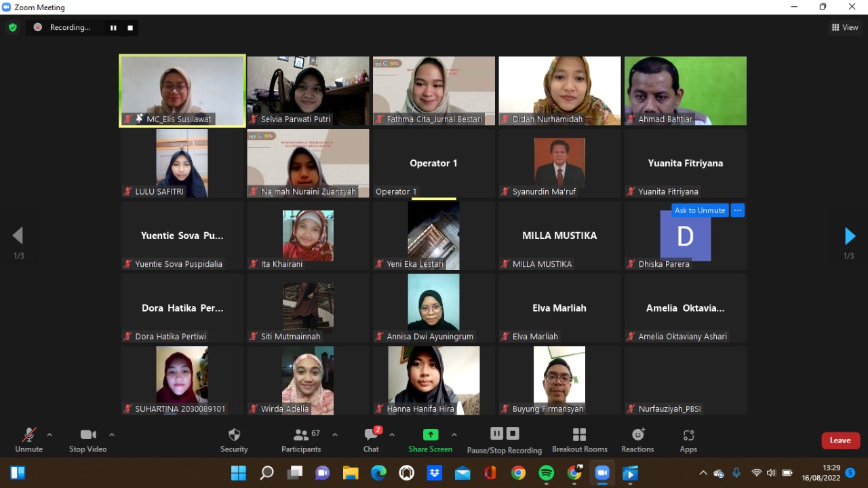
Task: Click the green encryption shield icon
Action: (x=12, y=28)
